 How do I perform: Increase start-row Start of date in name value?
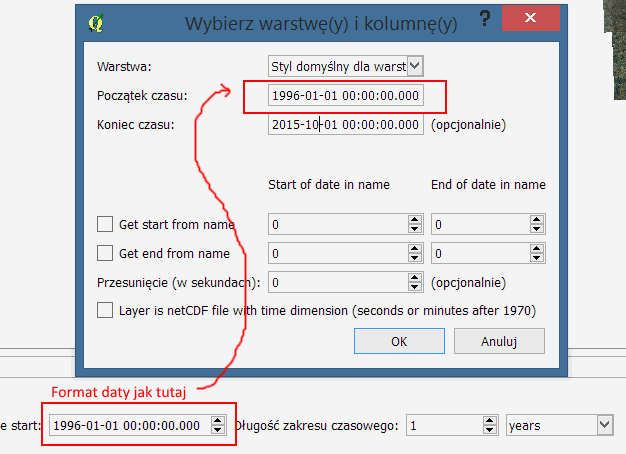pyautogui.click(x=415, y=220)
